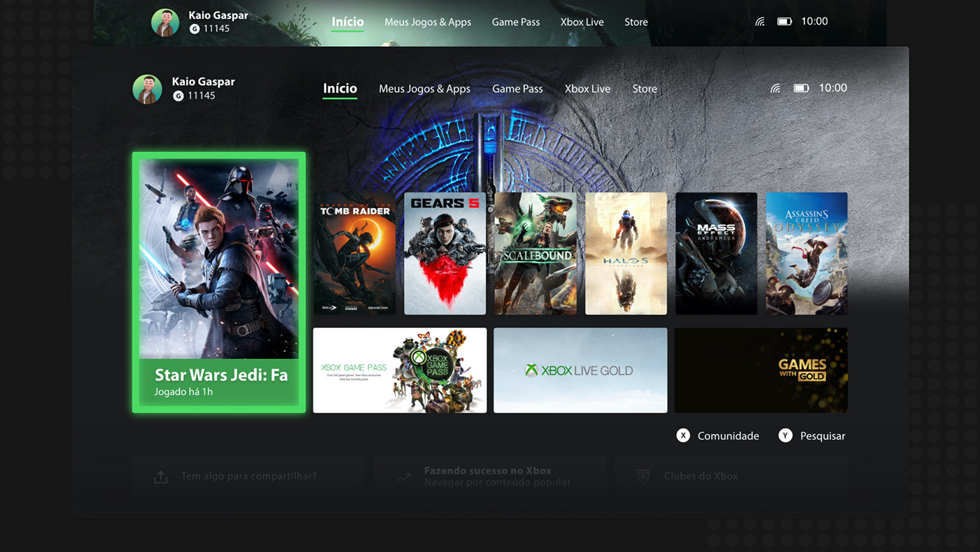Screen dimensions: 980x552
Task: Click Kaio Gaspar avatar in background top bar
Action: tap(165, 22)
